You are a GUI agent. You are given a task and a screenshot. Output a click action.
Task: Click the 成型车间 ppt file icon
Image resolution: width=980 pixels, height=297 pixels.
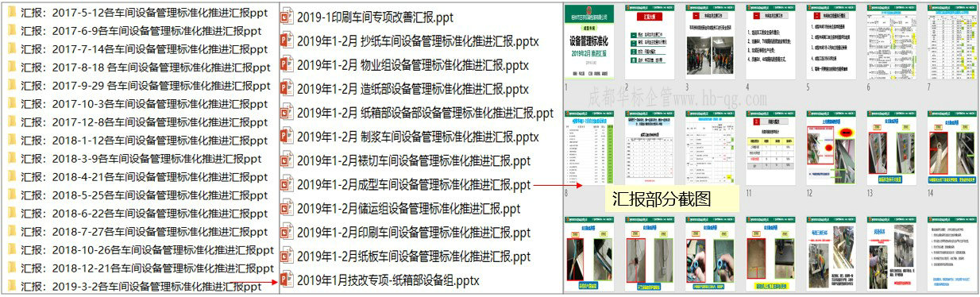pyautogui.click(x=287, y=185)
